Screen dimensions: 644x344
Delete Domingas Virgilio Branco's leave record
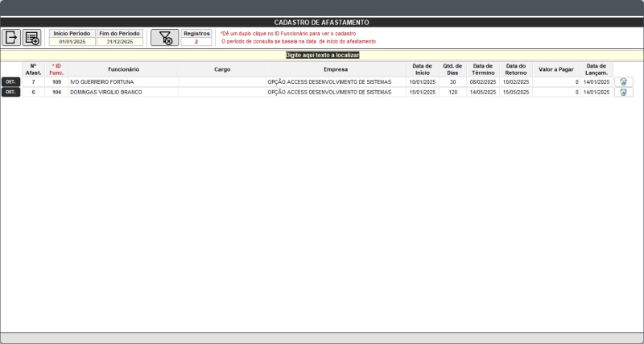click(624, 93)
